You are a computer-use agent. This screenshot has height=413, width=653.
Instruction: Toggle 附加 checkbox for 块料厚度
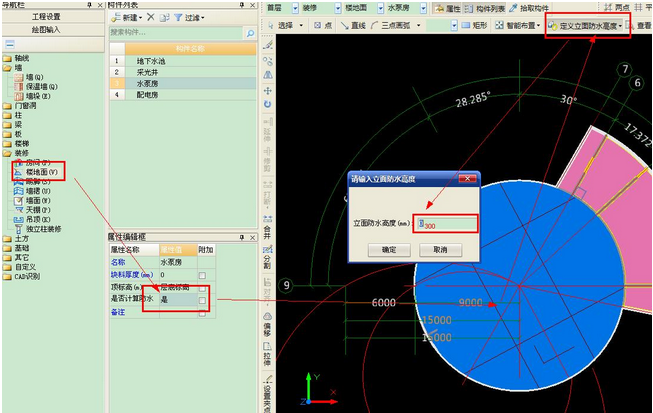[202, 275]
